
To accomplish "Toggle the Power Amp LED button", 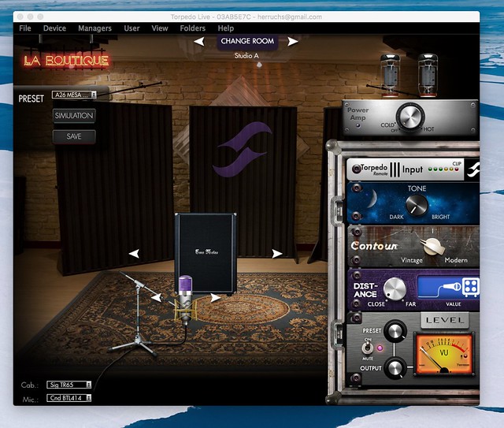I will point(358,125).
